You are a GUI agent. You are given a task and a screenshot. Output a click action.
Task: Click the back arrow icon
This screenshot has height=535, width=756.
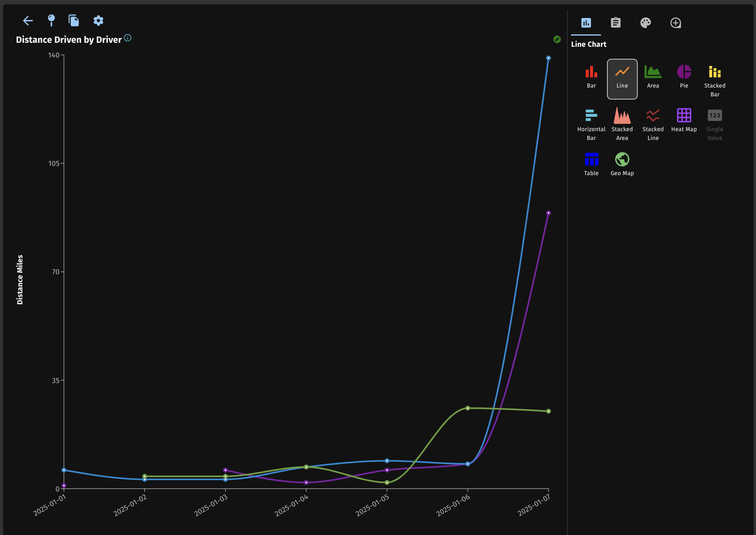28,21
